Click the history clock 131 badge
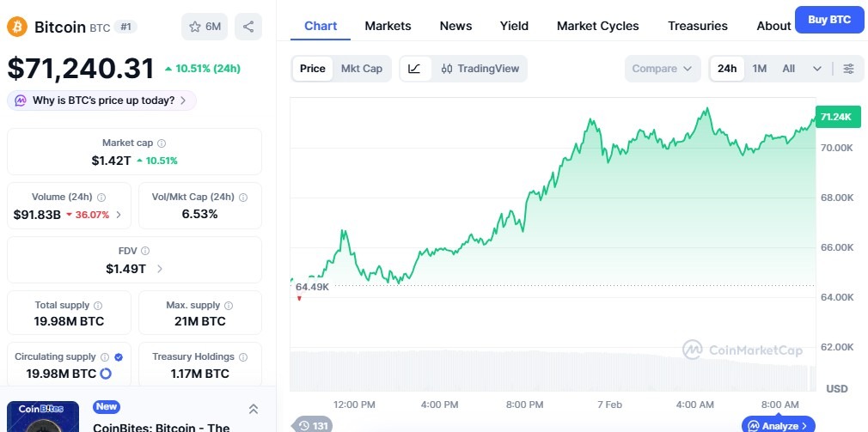The height and width of the screenshot is (432, 868). point(312,425)
